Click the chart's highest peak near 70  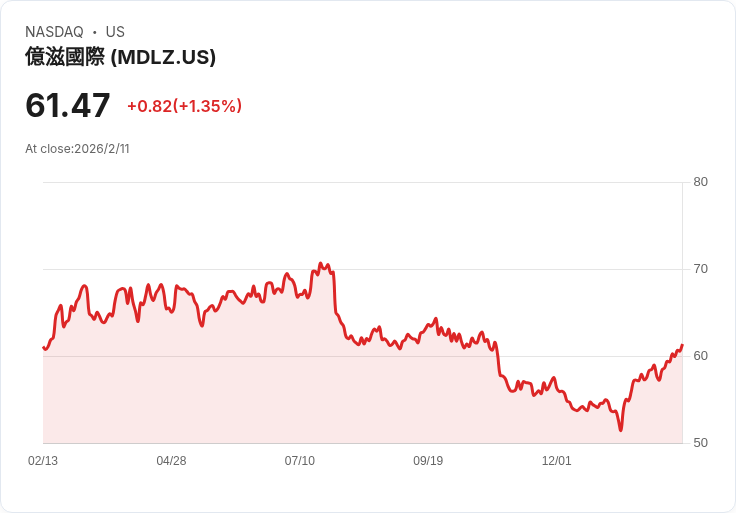321,263
